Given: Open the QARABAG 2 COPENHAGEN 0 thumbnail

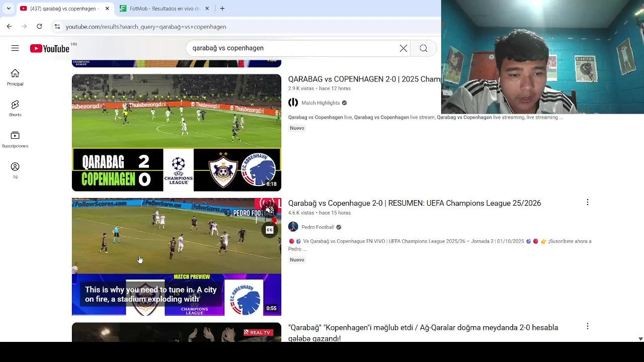Looking at the screenshot, I should [177, 133].
